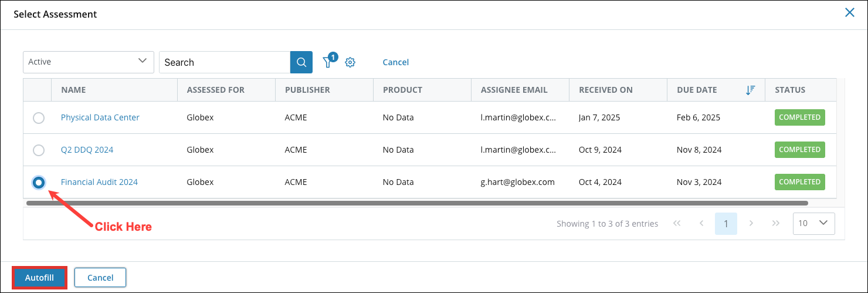Click the magnifier search button
The image size is (868, 293).
point(301,62)
